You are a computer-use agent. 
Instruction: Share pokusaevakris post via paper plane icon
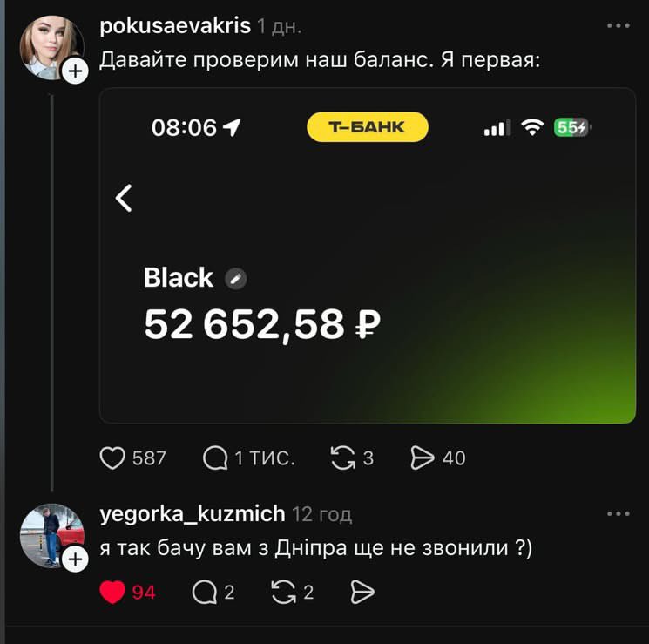coord(423,458)
